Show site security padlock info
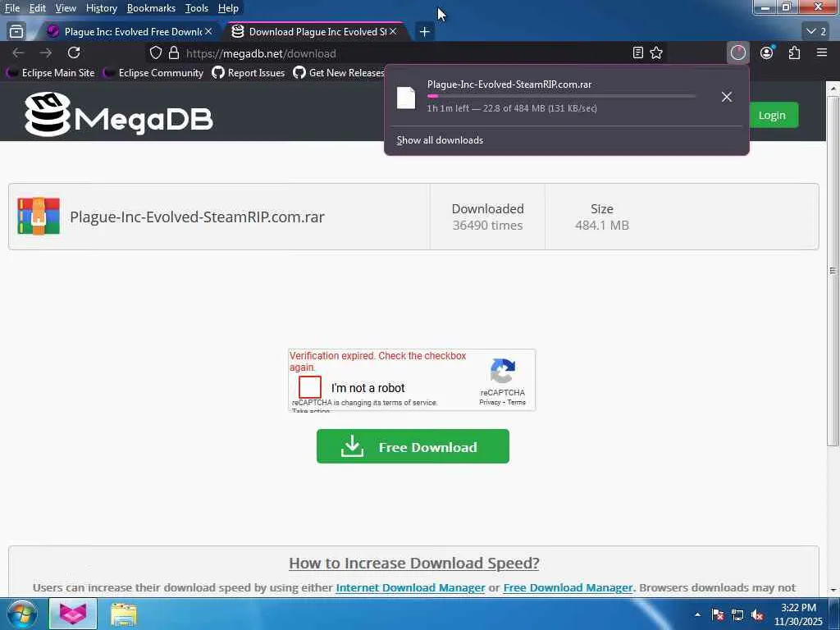Viewport: 840px width, 630px height. pos(174,53)
